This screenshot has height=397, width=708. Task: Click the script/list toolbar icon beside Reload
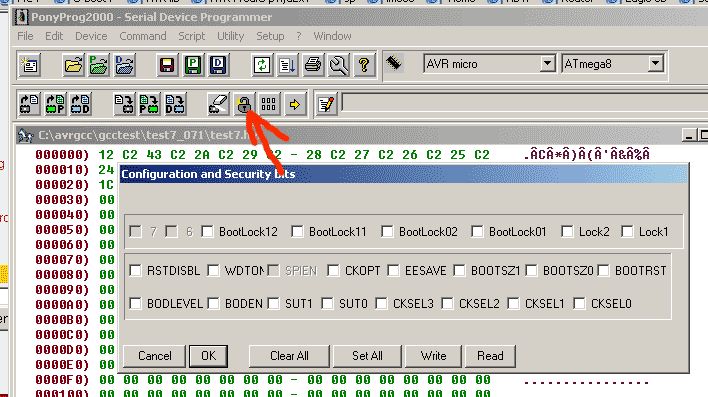tap(287, 65)
